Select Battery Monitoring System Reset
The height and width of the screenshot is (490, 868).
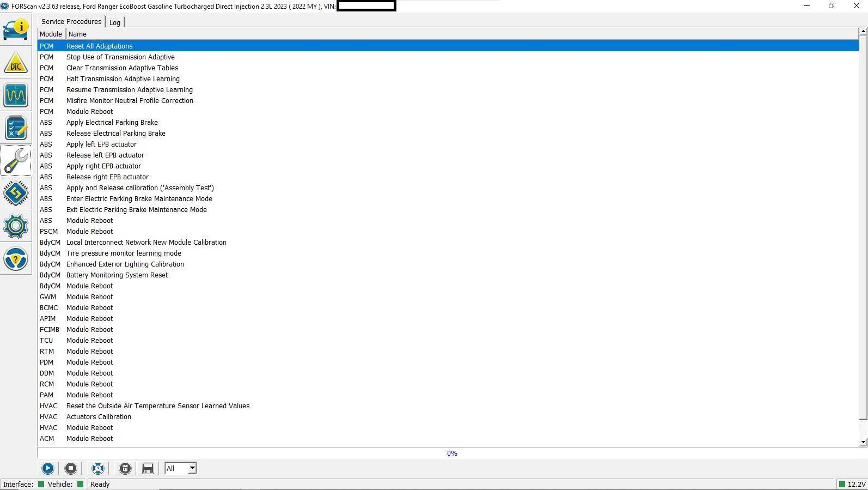tap(448, 275)
